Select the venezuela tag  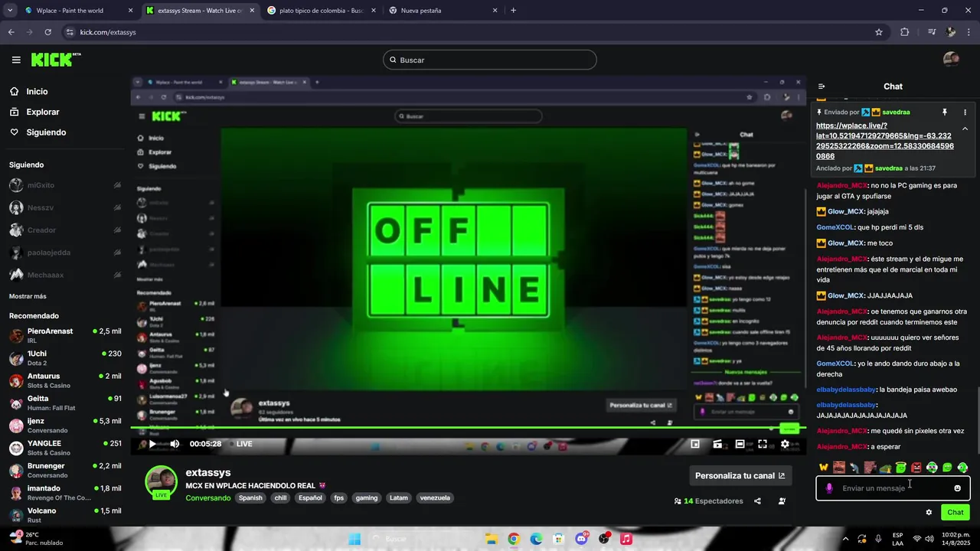pos(435,497)
